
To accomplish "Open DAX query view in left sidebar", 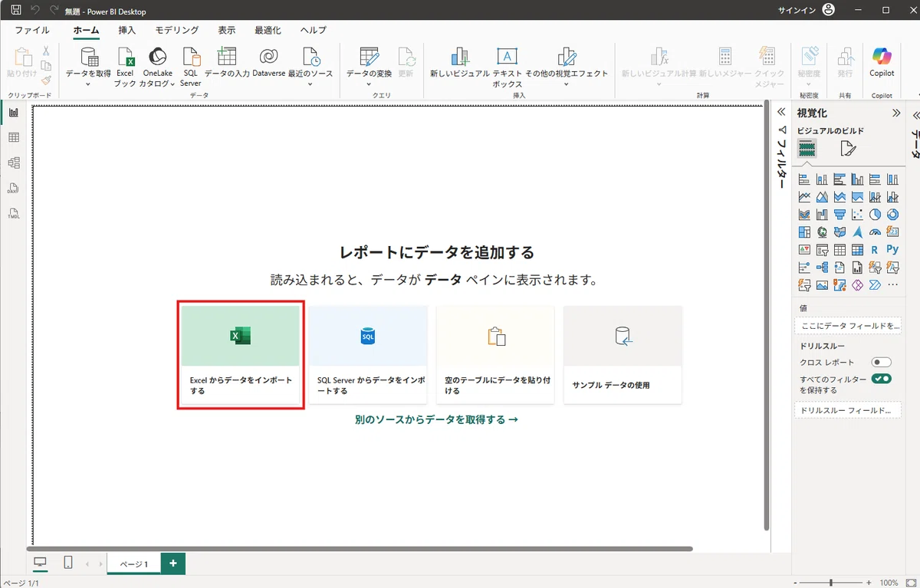I will click(14, 189).
